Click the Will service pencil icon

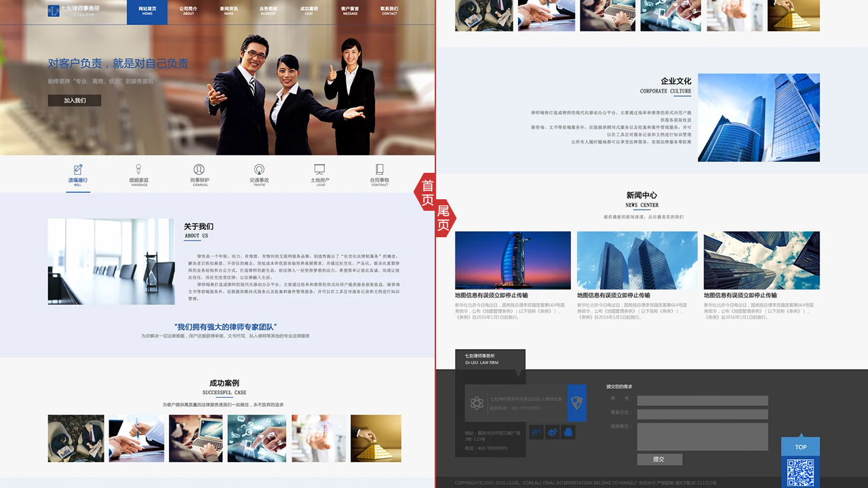78,169
